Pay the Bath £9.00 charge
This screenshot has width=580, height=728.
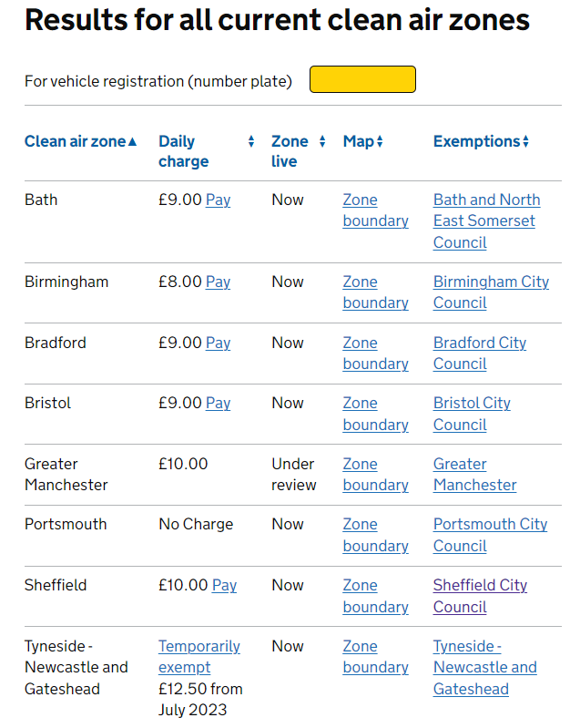218,200
